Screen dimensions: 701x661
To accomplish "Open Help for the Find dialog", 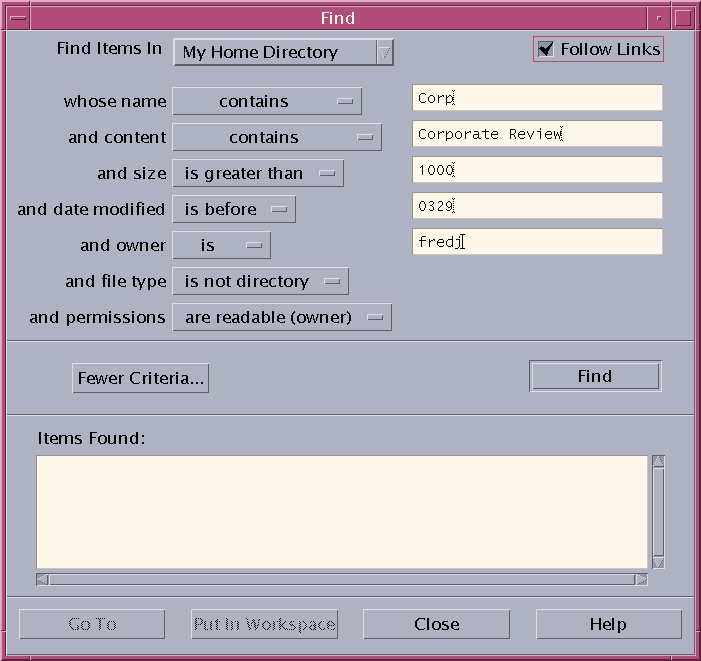I will click(608, 624).
